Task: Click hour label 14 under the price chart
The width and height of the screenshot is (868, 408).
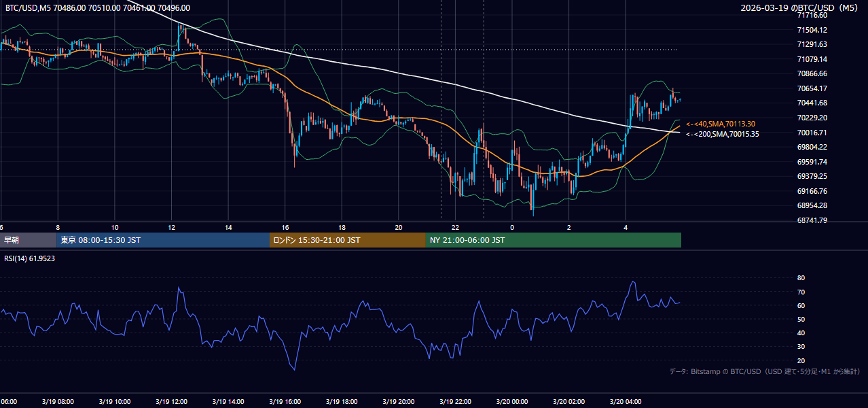Action: tap(228, 228)
